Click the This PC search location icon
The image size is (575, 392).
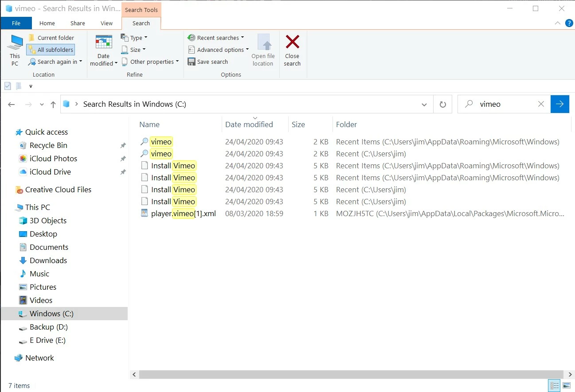[15, 42]
